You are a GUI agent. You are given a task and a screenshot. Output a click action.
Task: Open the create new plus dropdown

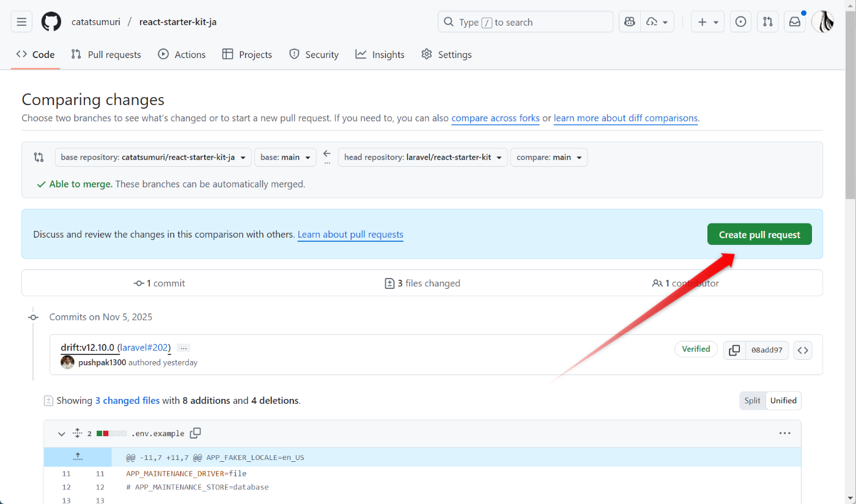[707, 22]
